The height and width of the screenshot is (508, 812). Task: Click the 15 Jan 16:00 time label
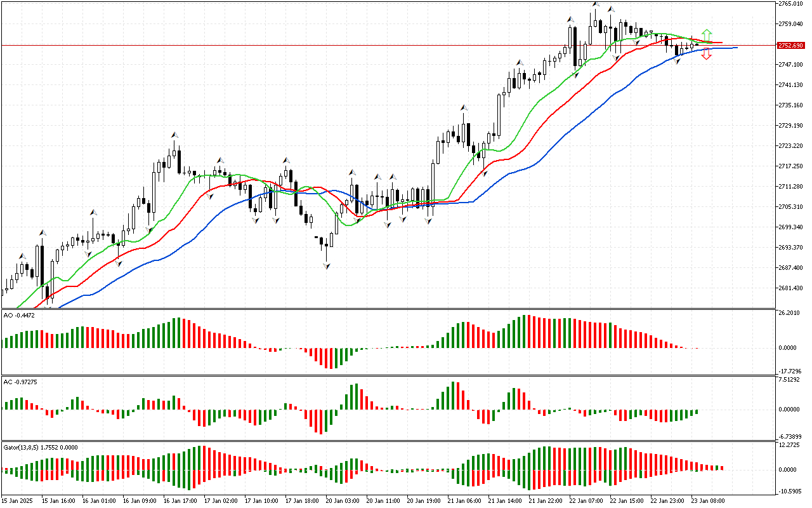(x=57, y=501)
